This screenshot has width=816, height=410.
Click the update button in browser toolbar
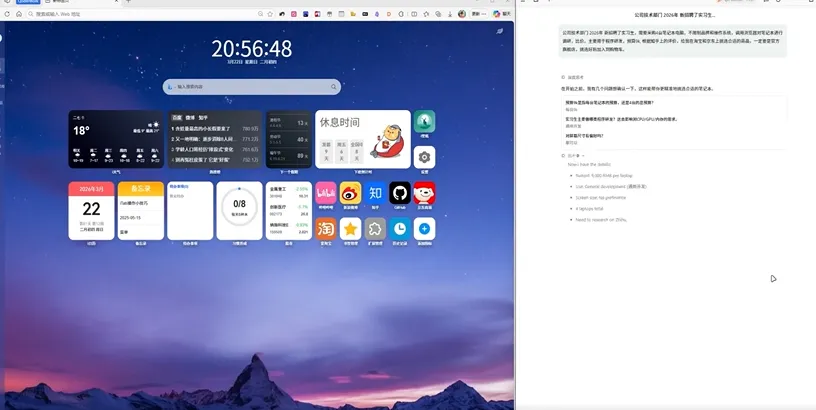click(x=479, y=14)
